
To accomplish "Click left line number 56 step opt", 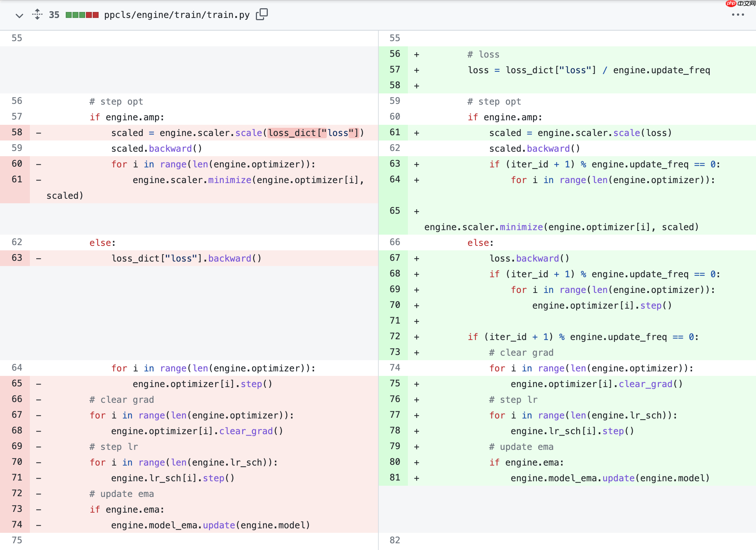I will tap(17, 101).
